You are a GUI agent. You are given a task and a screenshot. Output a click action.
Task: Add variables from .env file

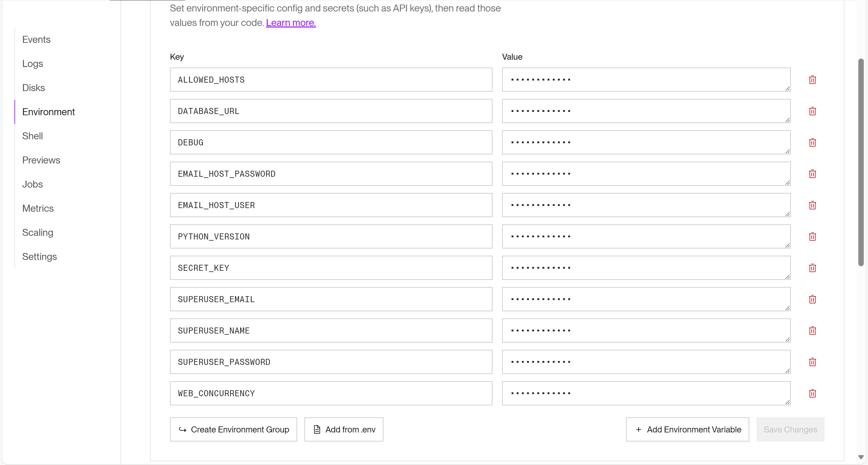pos(343,429)
